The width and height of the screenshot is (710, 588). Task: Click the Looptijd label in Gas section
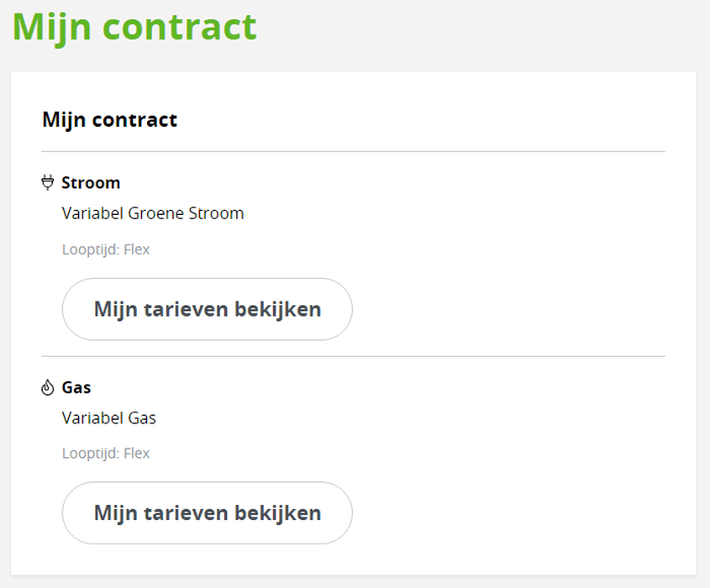[91, 454]
